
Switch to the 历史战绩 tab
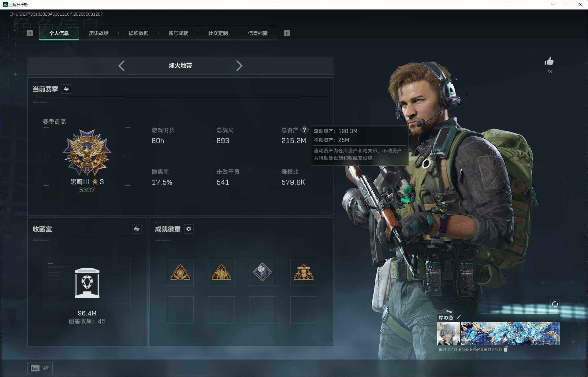(99, 33)
